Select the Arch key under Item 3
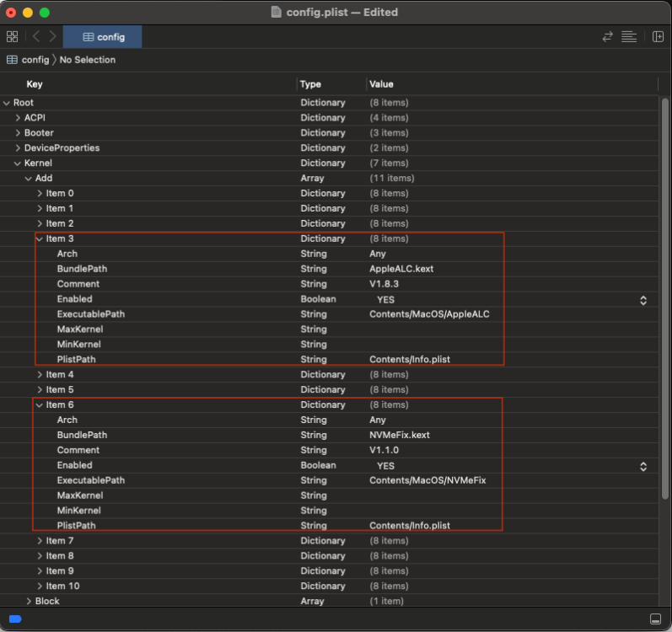 coord(67,254)
